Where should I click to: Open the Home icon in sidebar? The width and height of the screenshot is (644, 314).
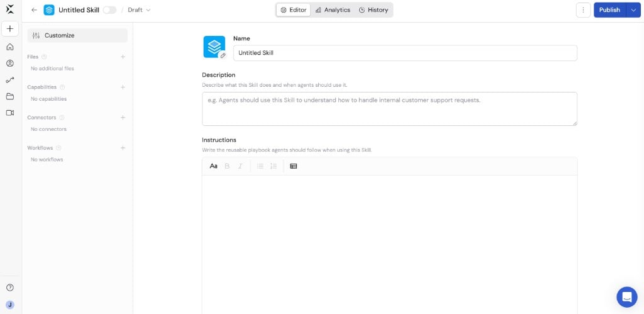10,47
